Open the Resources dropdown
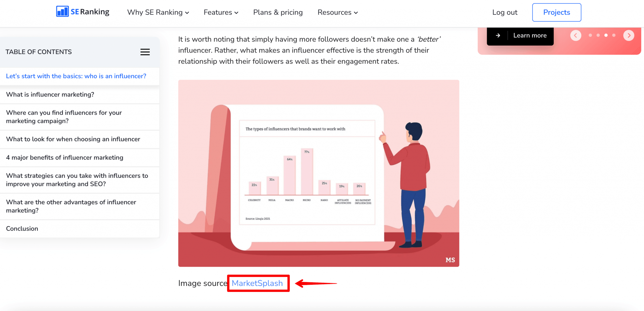 337,12
